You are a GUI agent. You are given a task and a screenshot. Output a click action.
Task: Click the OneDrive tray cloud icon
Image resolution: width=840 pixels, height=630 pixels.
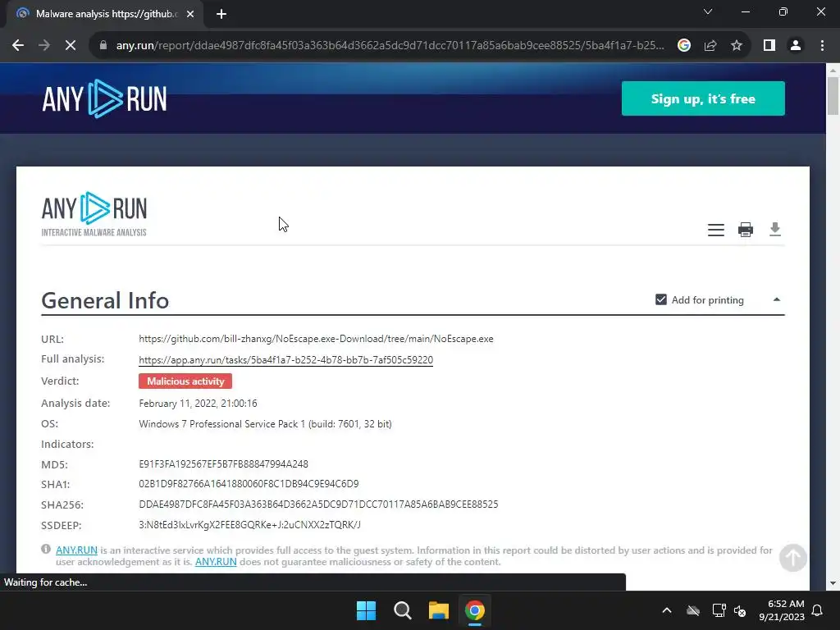coord(693,610)
